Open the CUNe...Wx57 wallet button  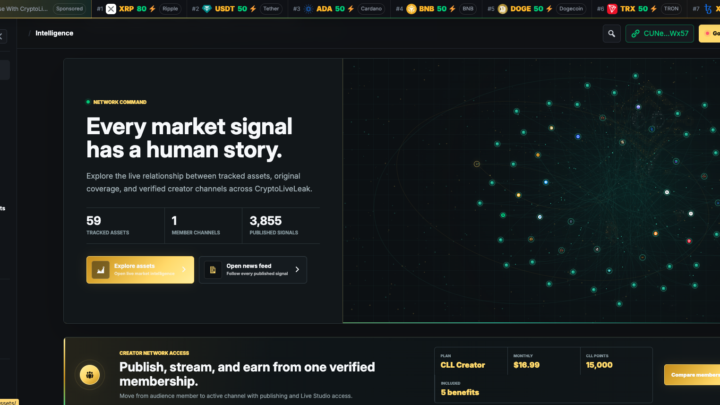tap(659, 34)
